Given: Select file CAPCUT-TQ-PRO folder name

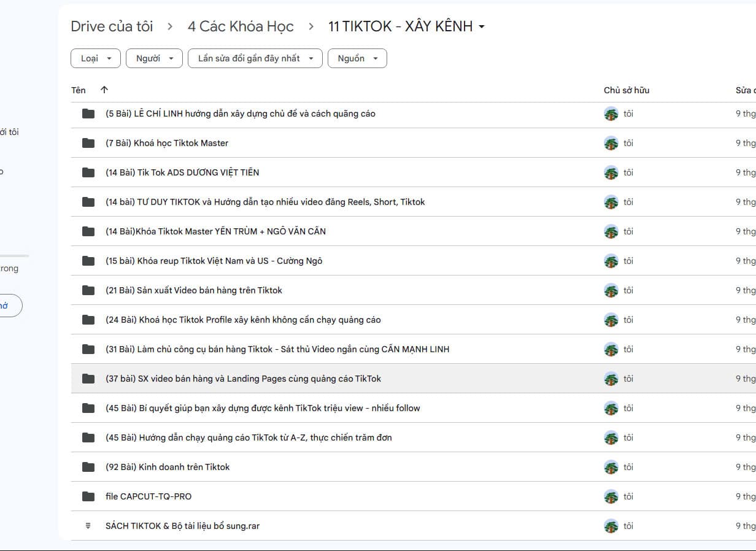Looking at the screenshot, I should 148,496.
